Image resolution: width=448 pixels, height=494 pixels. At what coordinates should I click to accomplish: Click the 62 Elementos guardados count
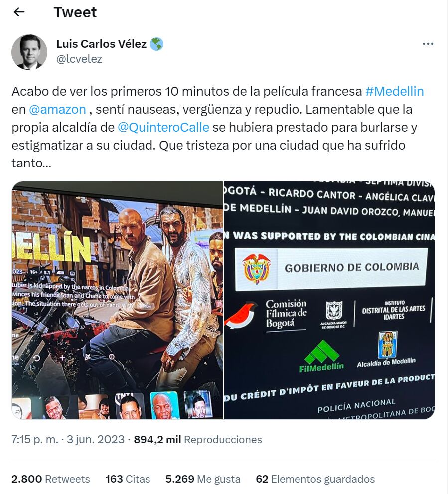point(315,479)
